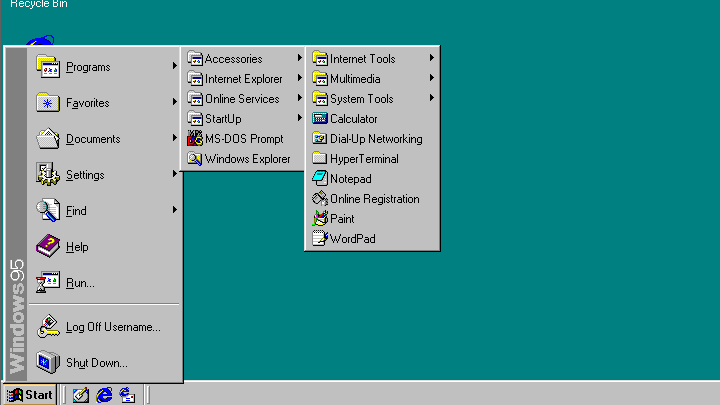Image resolution: width=720 pixels, height=405 pixels.
Task: Expand the Multimedia submenu arrow
Action: tap(432, 78)
